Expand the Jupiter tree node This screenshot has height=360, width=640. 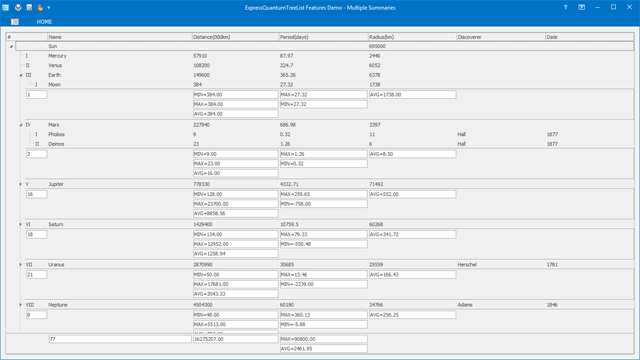[20, 184]
